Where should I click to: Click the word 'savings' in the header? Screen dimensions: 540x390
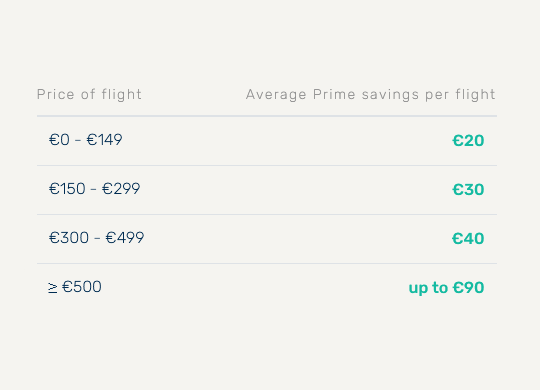tap(390, 95)
